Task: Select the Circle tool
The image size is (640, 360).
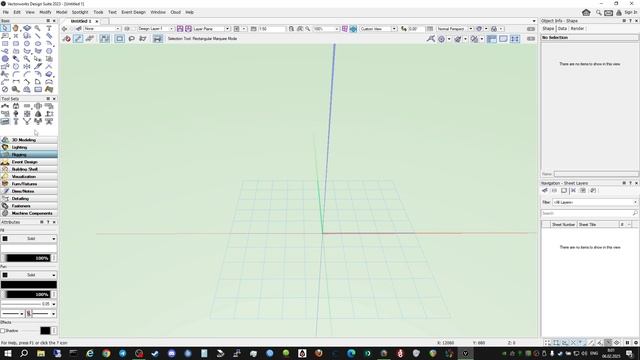Action: (27, 44)
